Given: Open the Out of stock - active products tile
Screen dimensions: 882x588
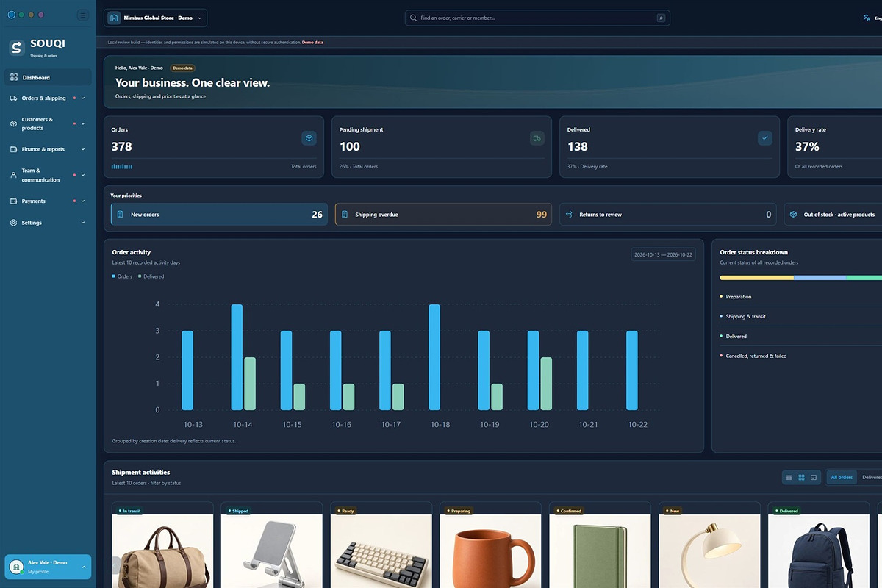Looking at the screenshot, I should (833, 215).
